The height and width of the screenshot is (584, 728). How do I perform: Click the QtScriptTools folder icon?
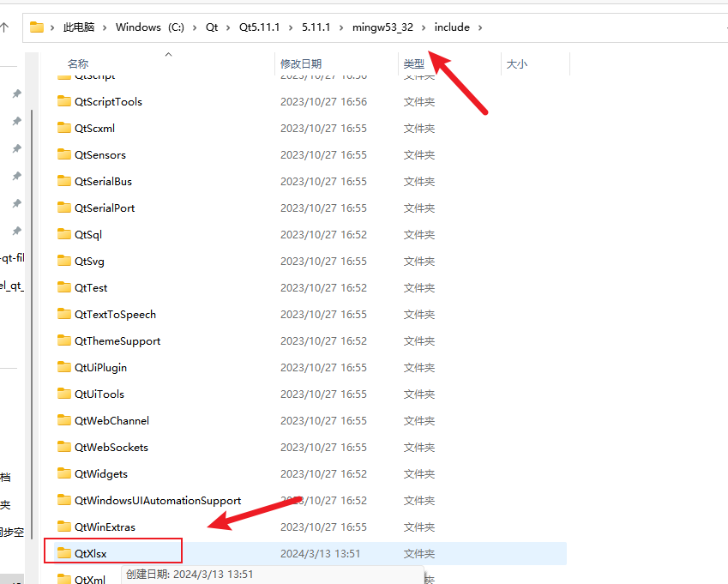click(x=64, y=101)
